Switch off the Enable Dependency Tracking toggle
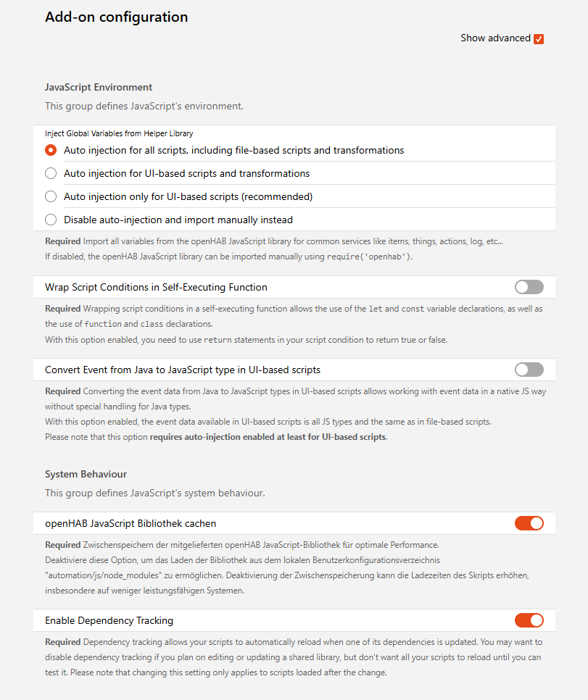588x700 pixels. pos(529,620)
